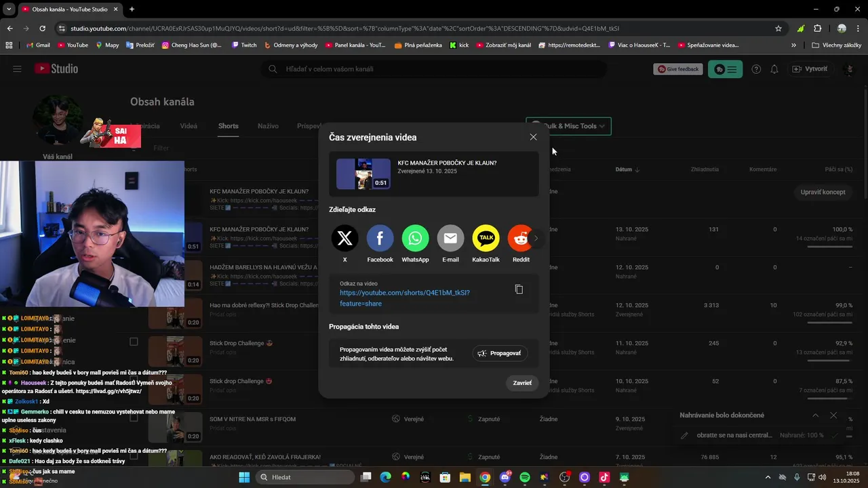The height and width of the screenshot is (488, 868).
Task: Open the Twitch bookmark
Action: pos(244,45)
